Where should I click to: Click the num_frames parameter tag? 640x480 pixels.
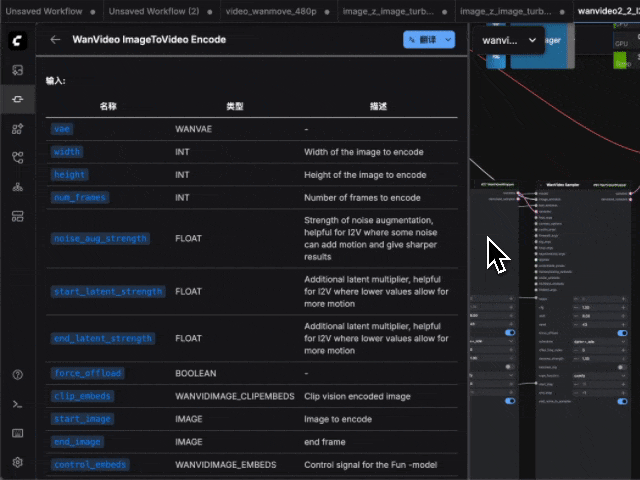coord(80,198)
